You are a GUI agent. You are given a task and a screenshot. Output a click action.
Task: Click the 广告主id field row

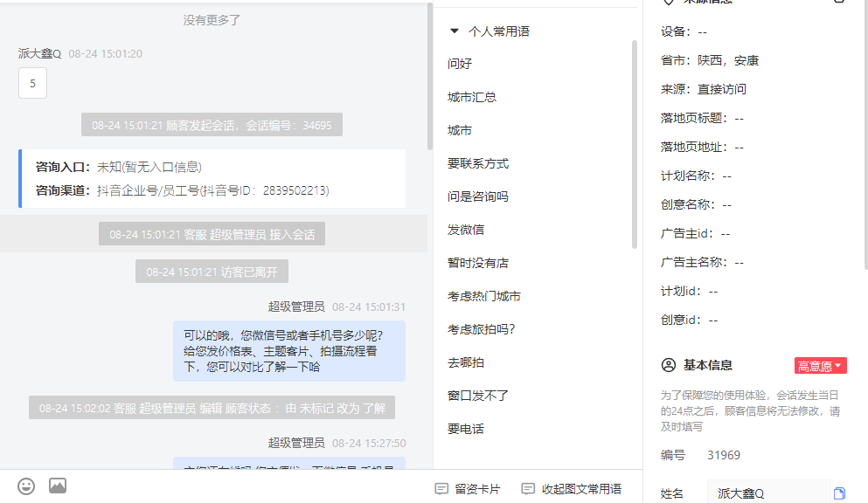[695, 233]
